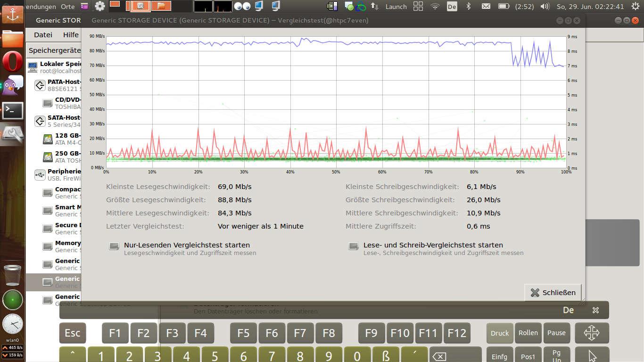This screenshot has height=362, width=644.
Task: Open the Hilfe menu
Action: (71, 34)
